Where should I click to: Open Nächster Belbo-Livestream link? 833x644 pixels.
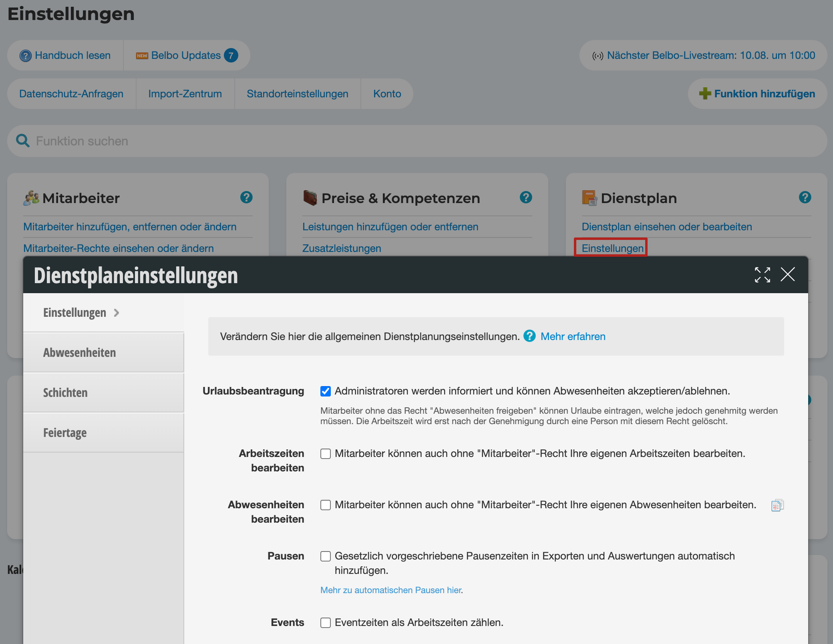tap(711, 55)
